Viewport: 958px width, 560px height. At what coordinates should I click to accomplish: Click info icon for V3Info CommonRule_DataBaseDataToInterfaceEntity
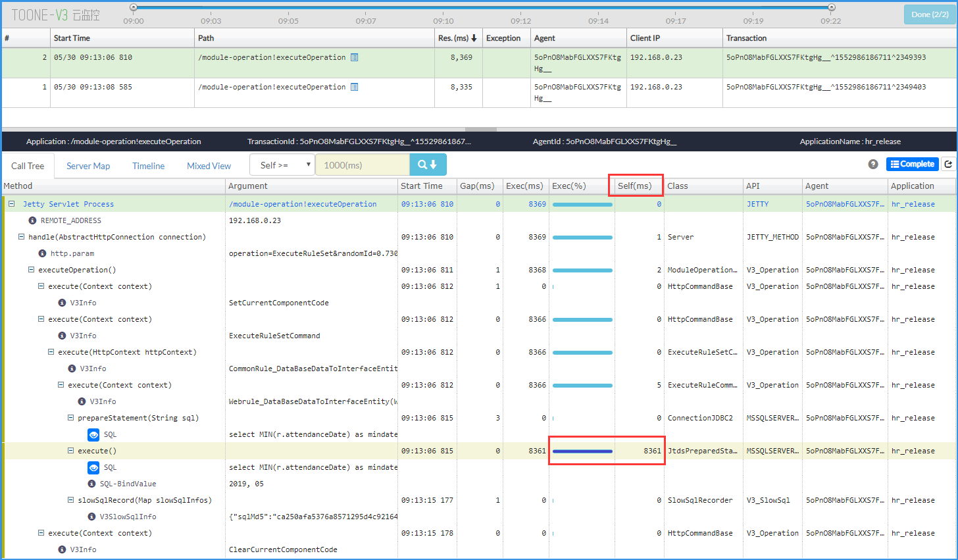tap(72, 369)
